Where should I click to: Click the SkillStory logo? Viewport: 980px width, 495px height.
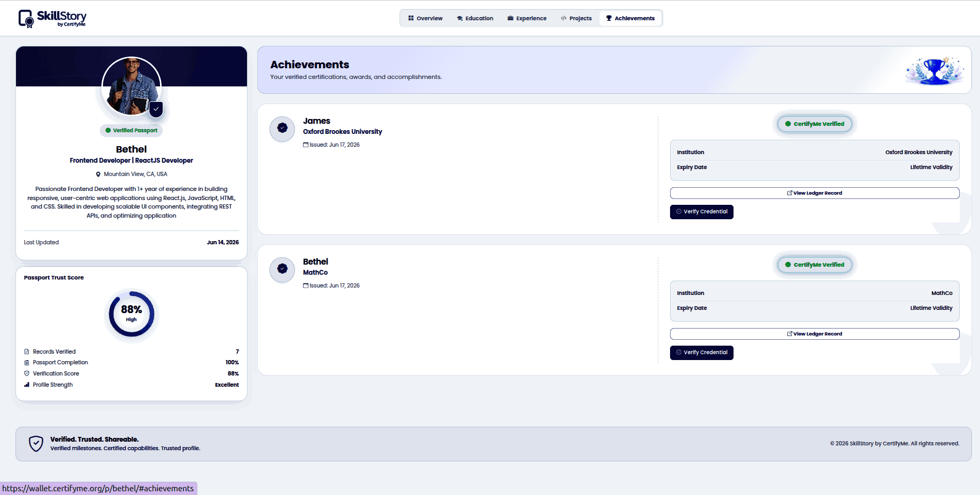pos(52,18)
